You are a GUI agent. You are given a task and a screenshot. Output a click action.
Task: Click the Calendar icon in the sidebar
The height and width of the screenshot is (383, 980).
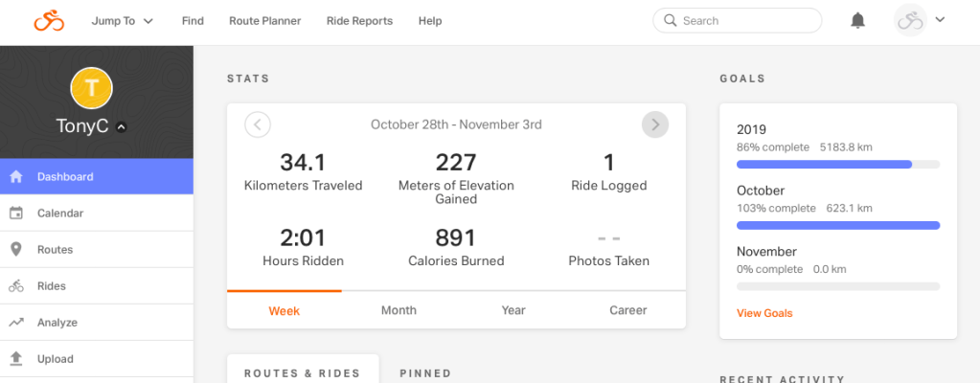(x=16, y=214)
